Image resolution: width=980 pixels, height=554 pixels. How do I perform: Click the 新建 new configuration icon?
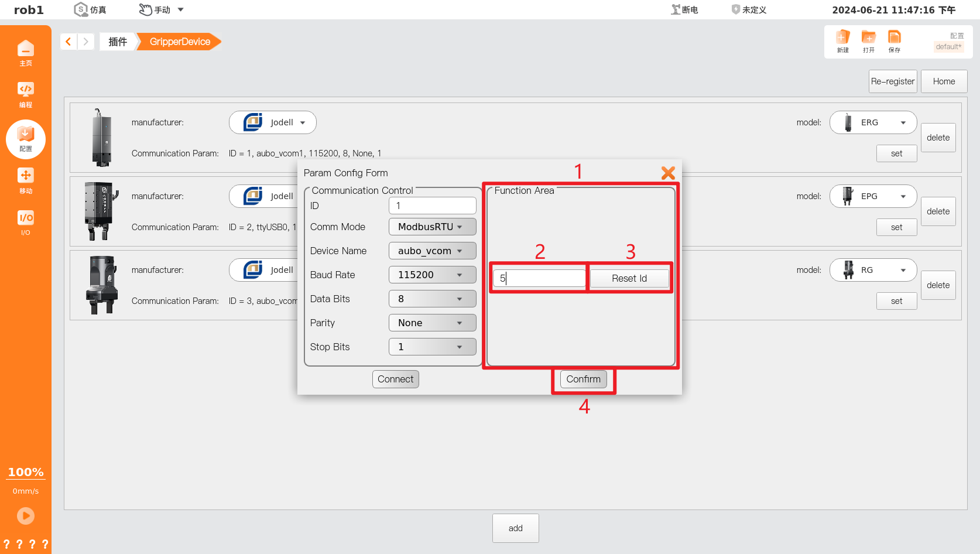(x=842, y=41)
